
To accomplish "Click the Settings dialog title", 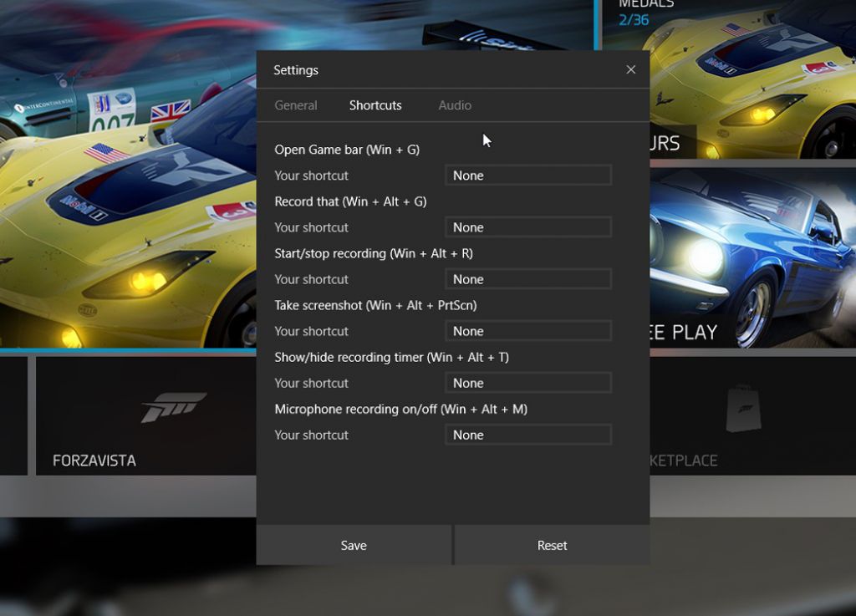I will (x=296, y=70).
